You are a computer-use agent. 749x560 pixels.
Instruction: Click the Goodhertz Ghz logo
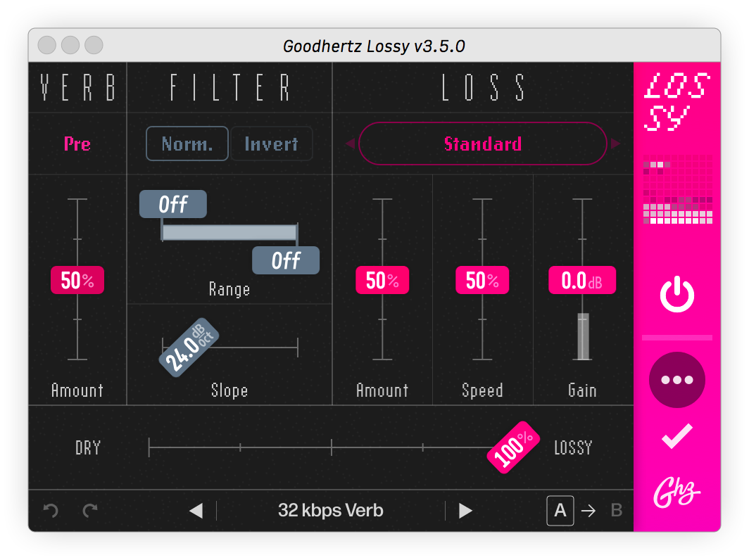676,492
